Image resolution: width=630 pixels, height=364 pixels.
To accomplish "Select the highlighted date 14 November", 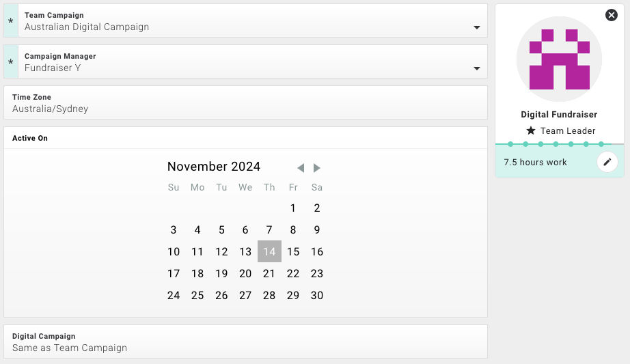I will (x=269, y=251).
